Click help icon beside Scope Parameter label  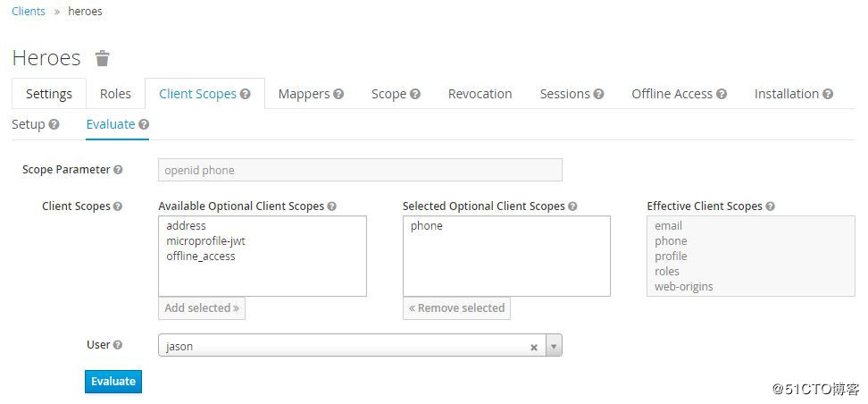point(118,170)
